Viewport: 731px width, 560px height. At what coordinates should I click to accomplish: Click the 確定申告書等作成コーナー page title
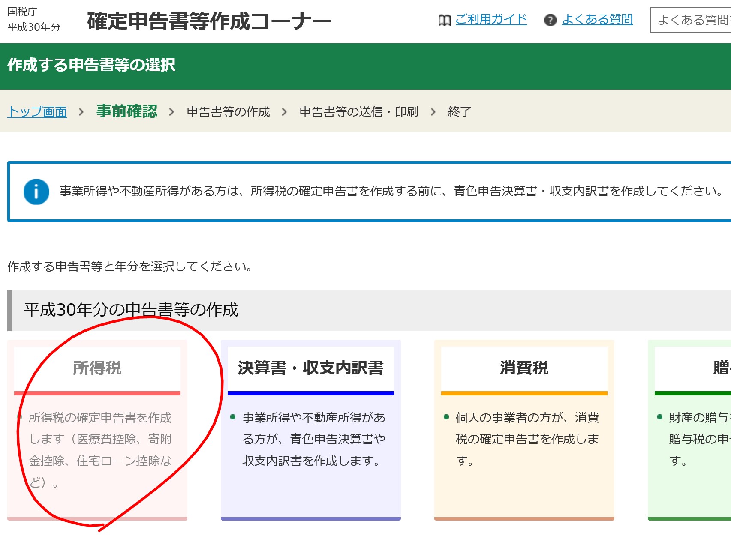click(x=209, y=21)
